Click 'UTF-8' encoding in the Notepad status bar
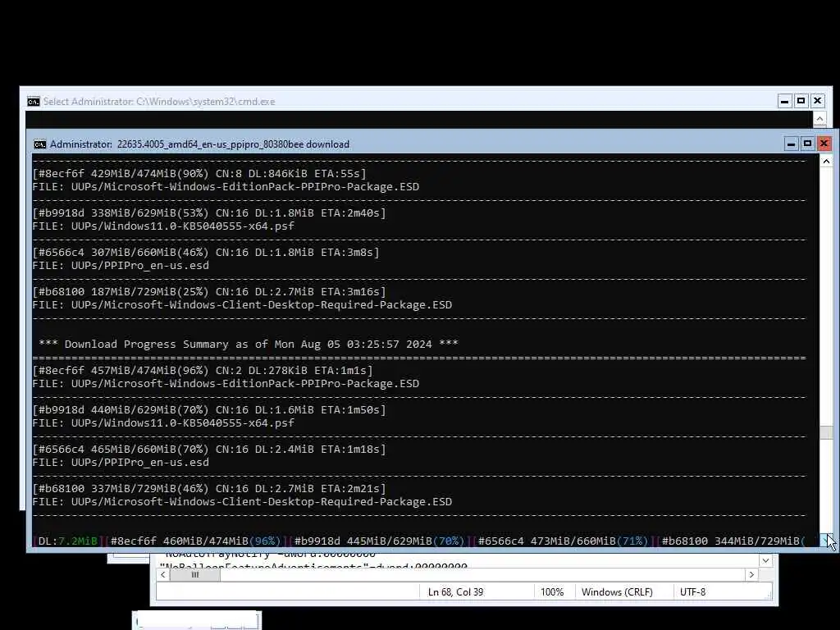This screenshot has height=630, width=840. (x=692, y=592)
